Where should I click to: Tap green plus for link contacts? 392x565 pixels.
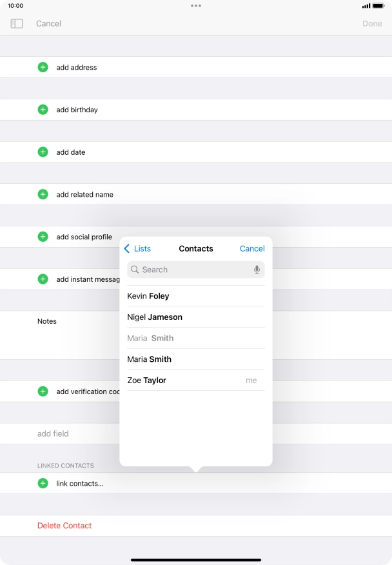(x=43, y=483)
